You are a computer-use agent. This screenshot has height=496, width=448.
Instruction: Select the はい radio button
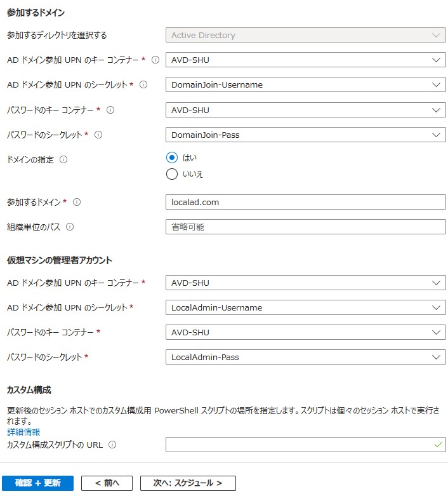(x=172, y=158)
